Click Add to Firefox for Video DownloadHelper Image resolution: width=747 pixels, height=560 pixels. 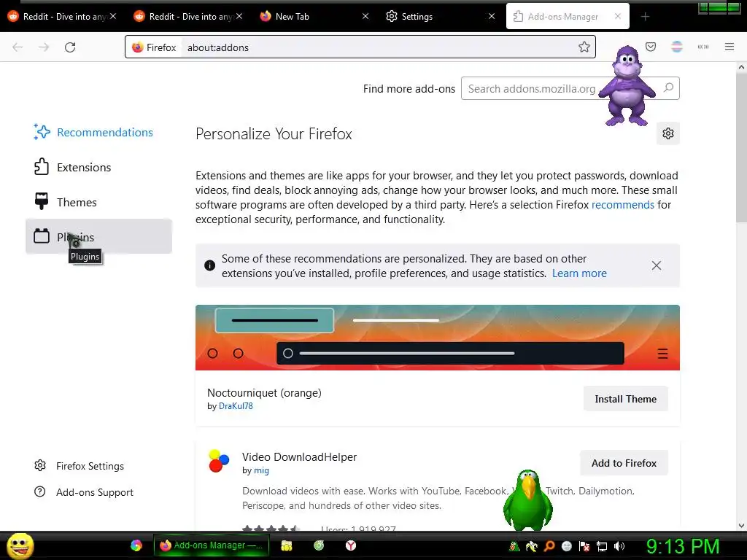coord(624,463)
